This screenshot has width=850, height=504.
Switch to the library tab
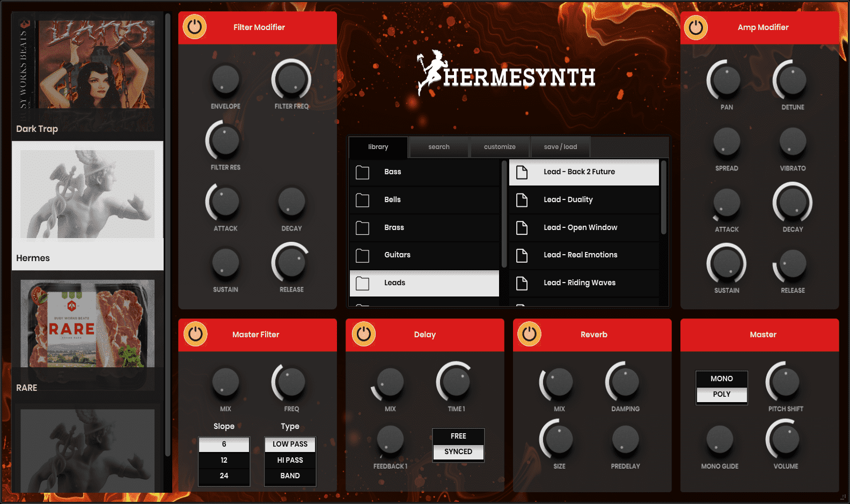tap(378, 147)
